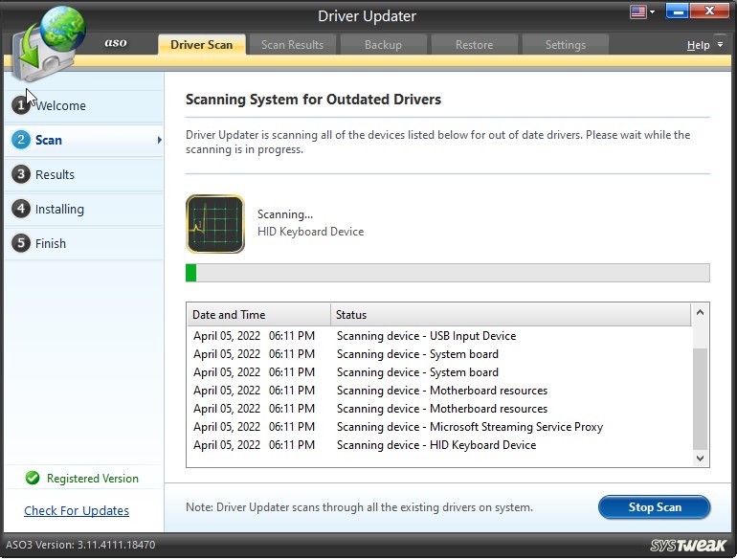Click the step 2 number circle
The width and height of the screenshot is (737, 560).
21,140
